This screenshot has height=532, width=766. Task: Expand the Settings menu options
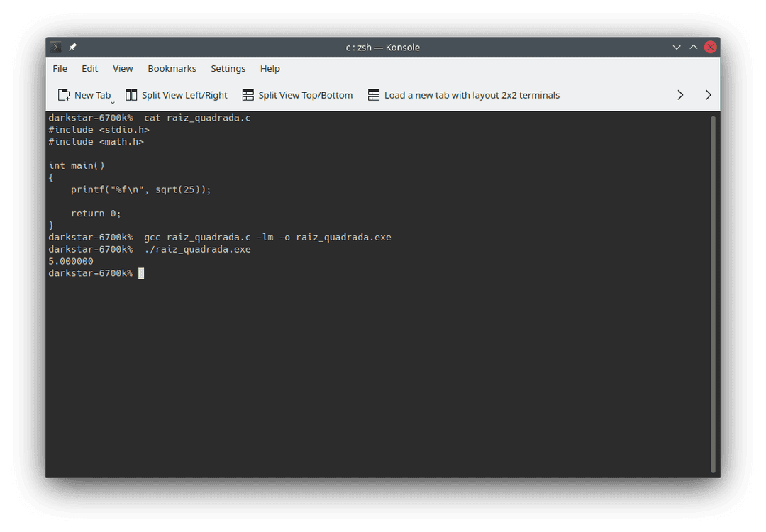(x=228, y=68)
